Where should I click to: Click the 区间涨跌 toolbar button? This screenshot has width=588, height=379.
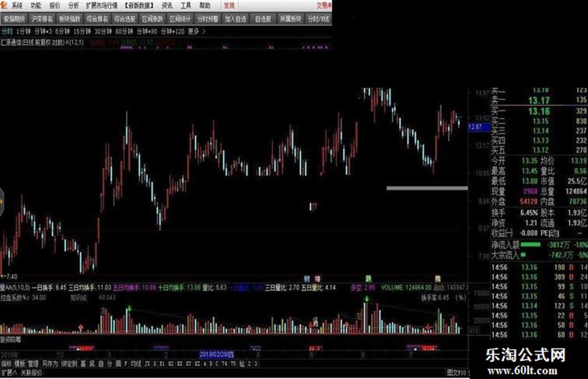[x=152, y=19]
